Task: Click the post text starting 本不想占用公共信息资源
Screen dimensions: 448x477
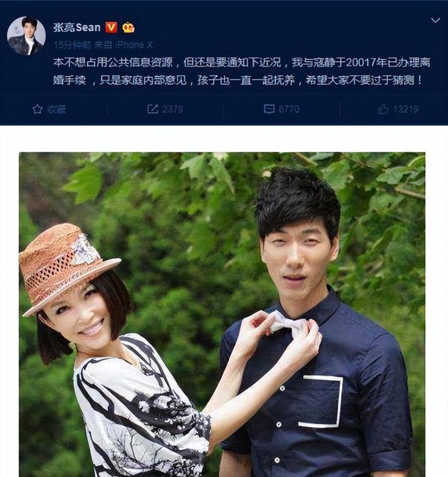Action: (242, 71)
